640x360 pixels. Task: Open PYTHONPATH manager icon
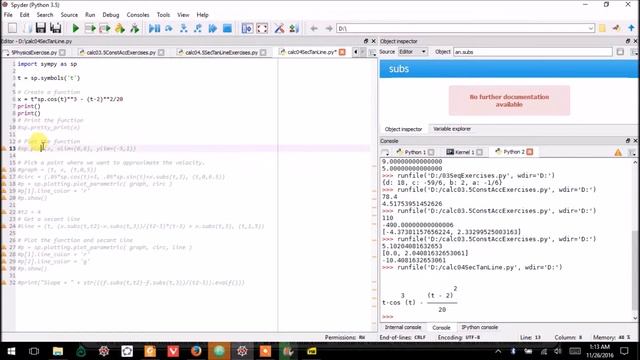(294, 28)
